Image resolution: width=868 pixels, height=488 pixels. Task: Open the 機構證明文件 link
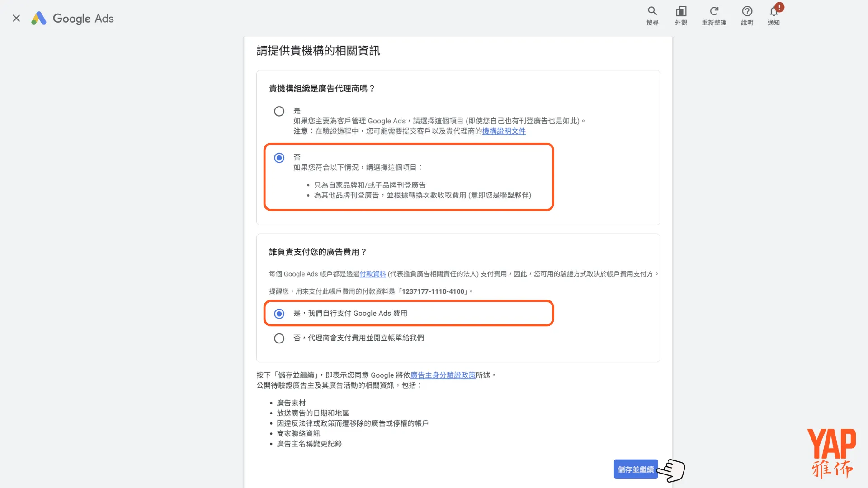(x=503, y=131)
